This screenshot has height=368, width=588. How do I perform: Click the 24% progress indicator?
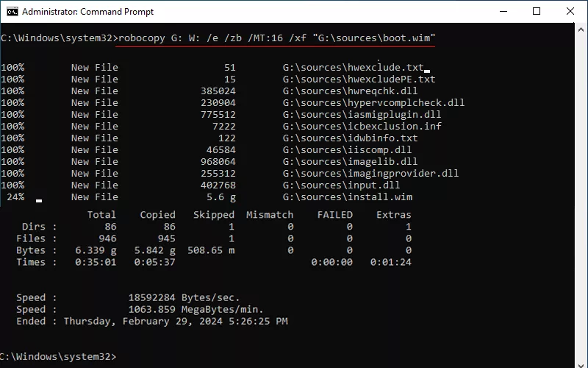tap(15, 197)
